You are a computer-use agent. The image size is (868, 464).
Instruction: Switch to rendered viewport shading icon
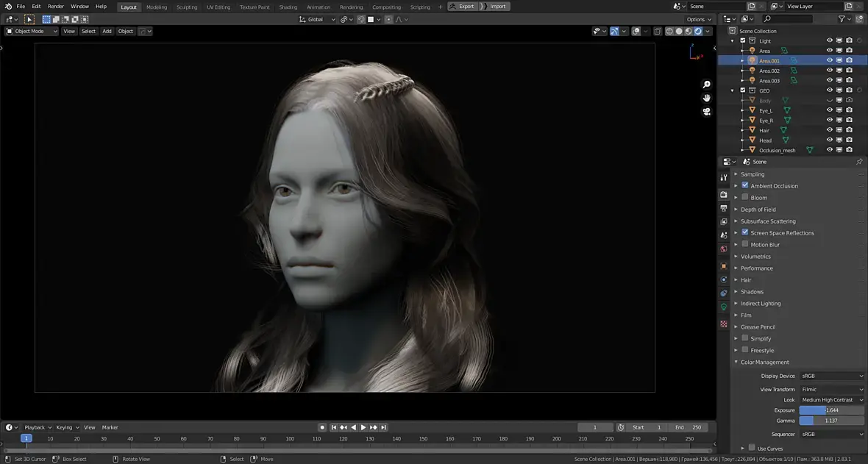pyautogui.click(x=698, y=32)
